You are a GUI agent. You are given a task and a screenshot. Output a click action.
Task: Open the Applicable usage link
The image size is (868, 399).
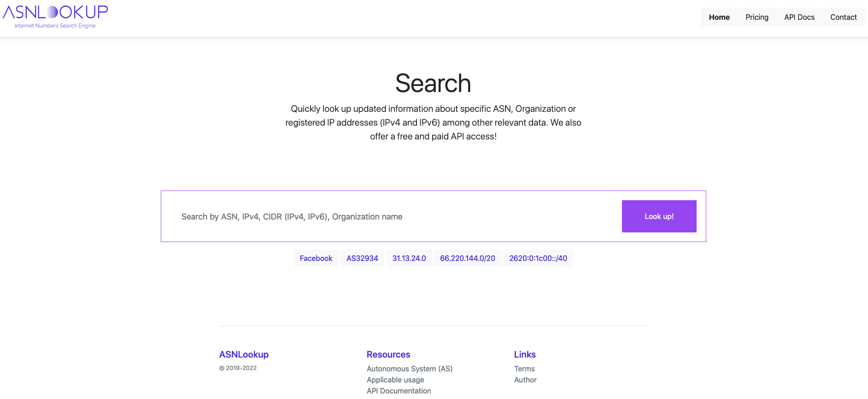coord(395,380)
